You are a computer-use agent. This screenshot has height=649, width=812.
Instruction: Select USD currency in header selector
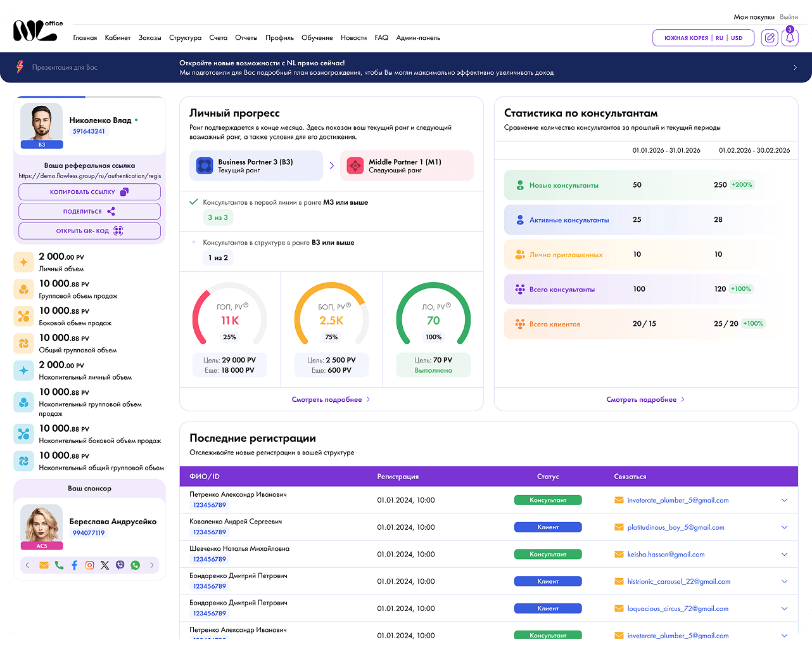[x=737, y=38]
